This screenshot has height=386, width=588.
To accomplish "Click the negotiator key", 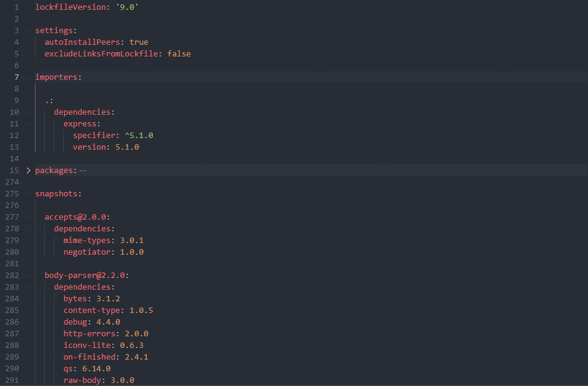I will coord(87,252).
